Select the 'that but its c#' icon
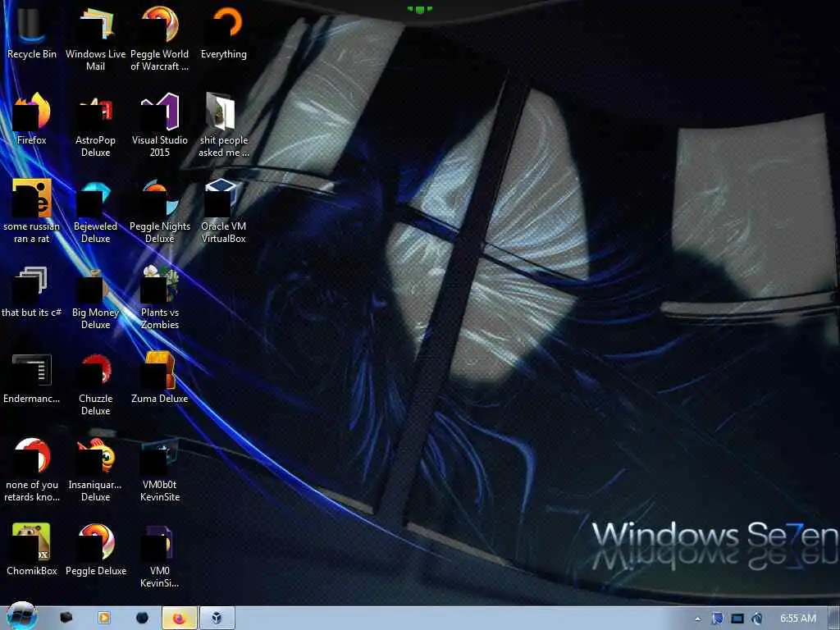Image resolution: width=840 pixels, height=630 pixels. [32, 291]
